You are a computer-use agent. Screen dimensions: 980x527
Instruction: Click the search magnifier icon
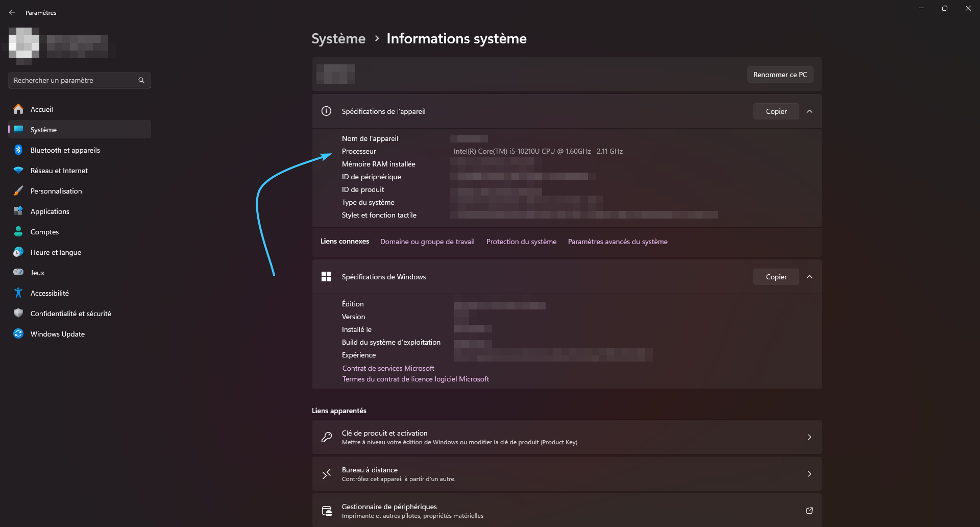coord(141,80)
